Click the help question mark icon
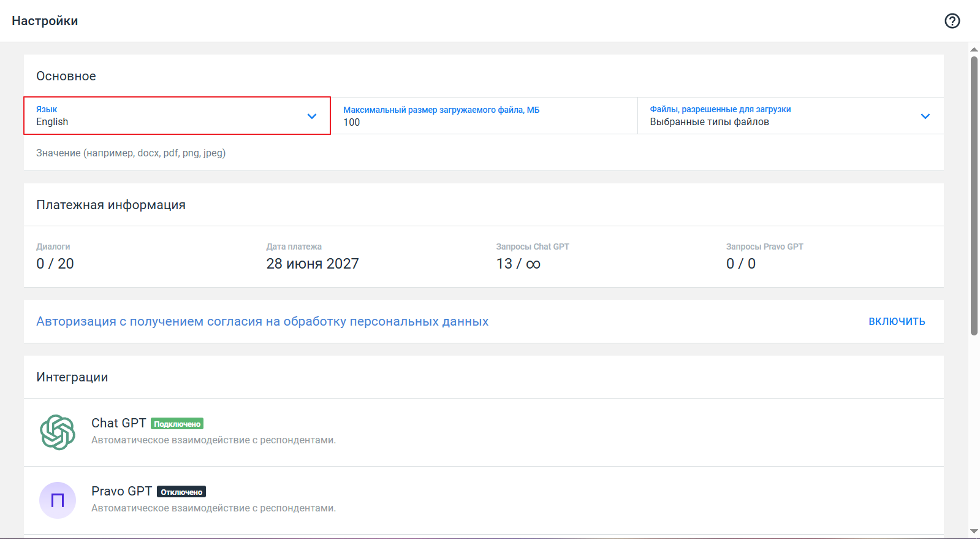This screenshot has width=980, height=539. (x=952, y=21)
